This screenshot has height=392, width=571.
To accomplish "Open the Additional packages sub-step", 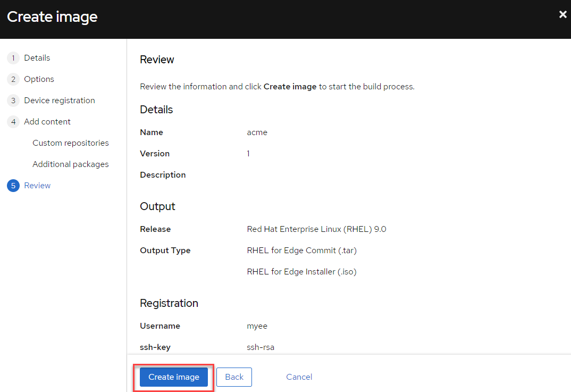I will [x=70, y=164].
